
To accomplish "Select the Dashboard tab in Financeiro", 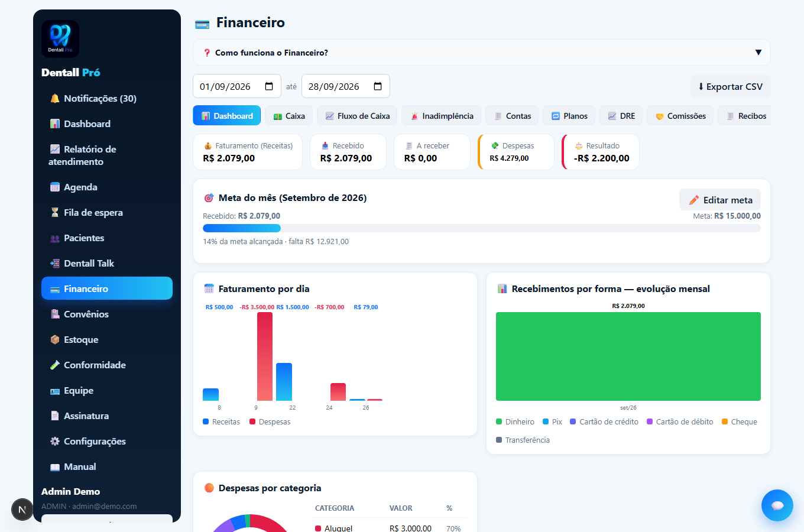I will coord(227,116).
